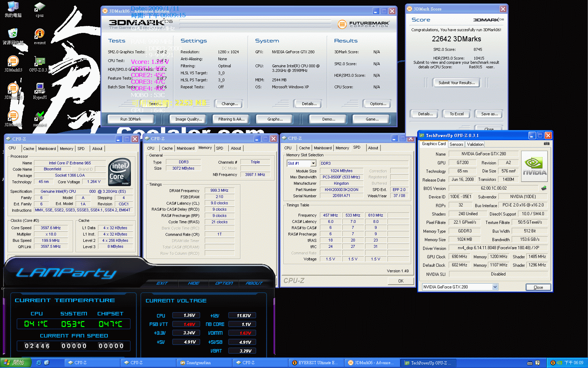The height and width of the screenshot is (368, 588).
Task: Click ABOUT in the LANParty panel
Action: [x=254, y=283]
